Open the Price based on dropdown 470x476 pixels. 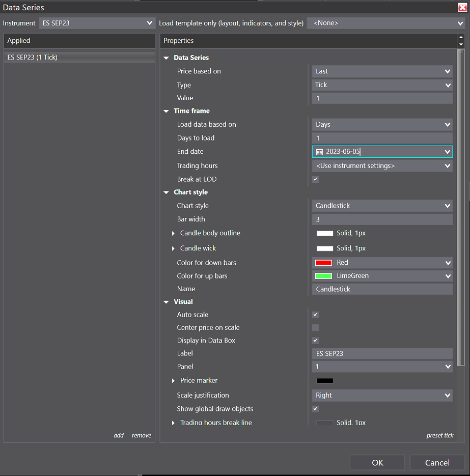pos(382,71)
